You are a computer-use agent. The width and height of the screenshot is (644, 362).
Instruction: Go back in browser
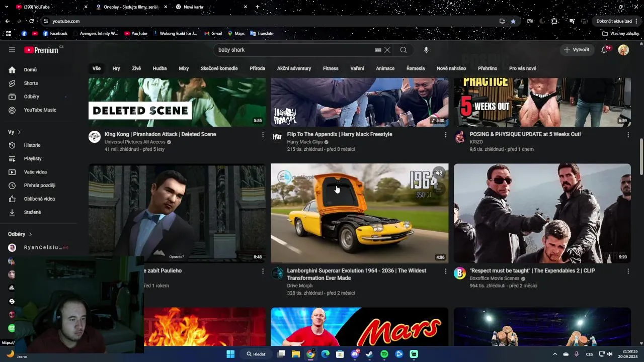7,21
